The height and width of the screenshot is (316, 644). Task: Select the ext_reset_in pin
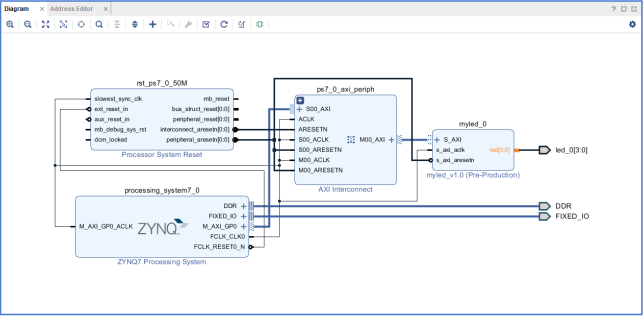point(111,109)
